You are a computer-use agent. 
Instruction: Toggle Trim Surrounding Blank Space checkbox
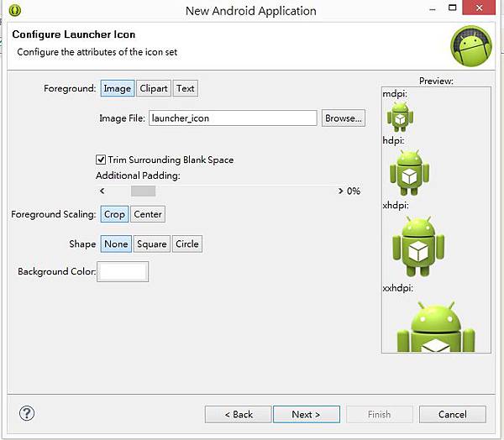click(101, 160)
